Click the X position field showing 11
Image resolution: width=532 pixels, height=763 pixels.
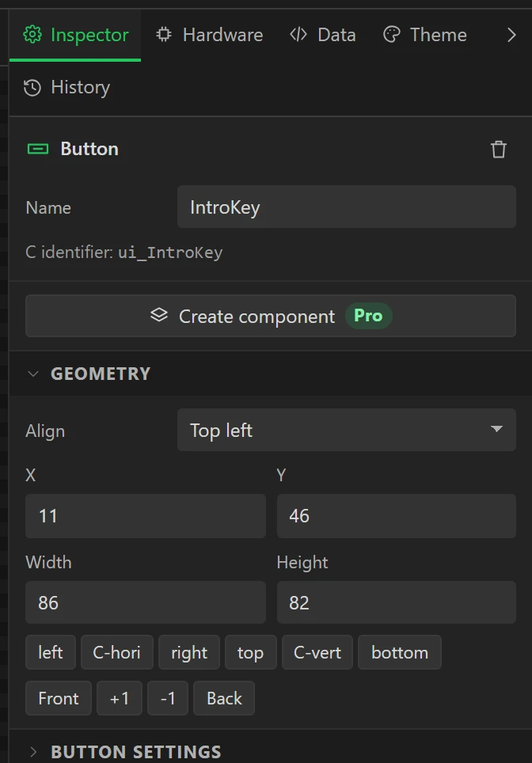pyautogui.click(x=146, y=516)
